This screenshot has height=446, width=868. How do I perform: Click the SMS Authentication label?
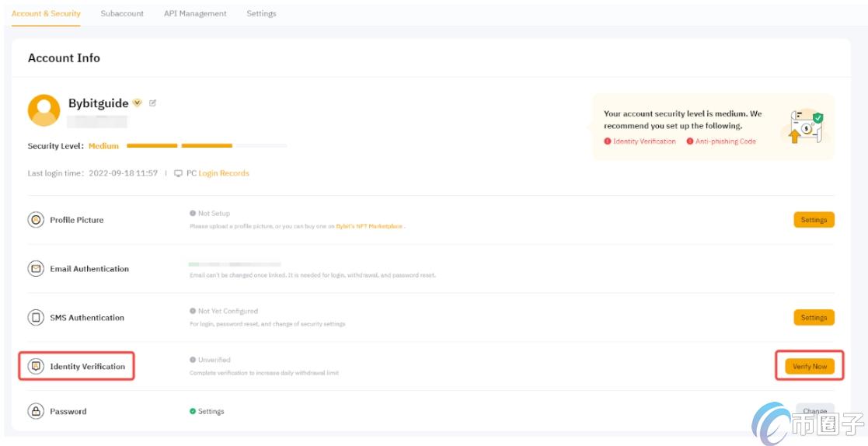[87, 318]
